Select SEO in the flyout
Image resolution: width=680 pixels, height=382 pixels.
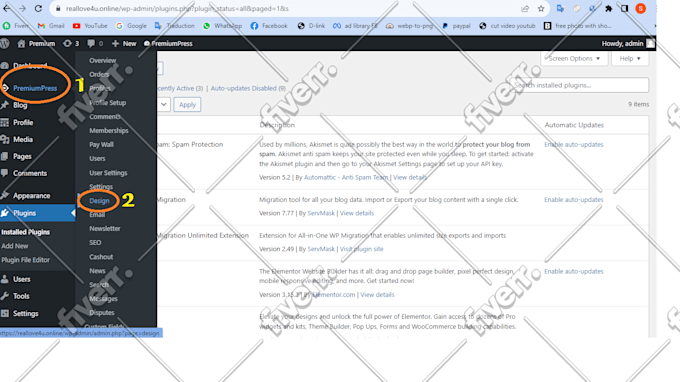pyautogui.click(x=95, y=242)
